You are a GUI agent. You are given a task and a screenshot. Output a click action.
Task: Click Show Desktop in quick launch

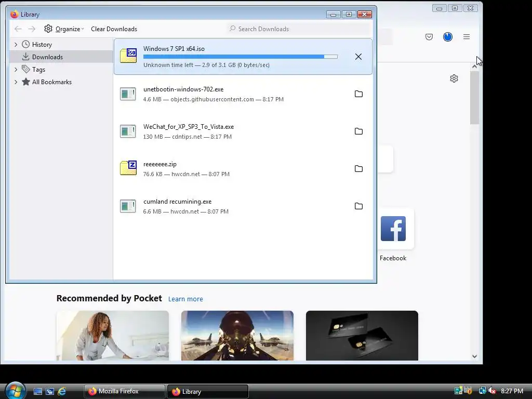(x=37, y=391)
